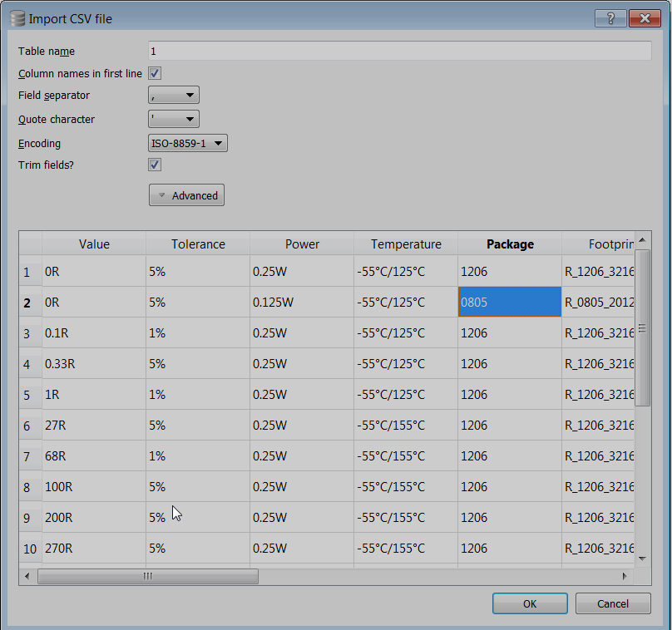Cancel the CSV import dialog
This screenshot has height=630, width=672.
tap(613, 603)
